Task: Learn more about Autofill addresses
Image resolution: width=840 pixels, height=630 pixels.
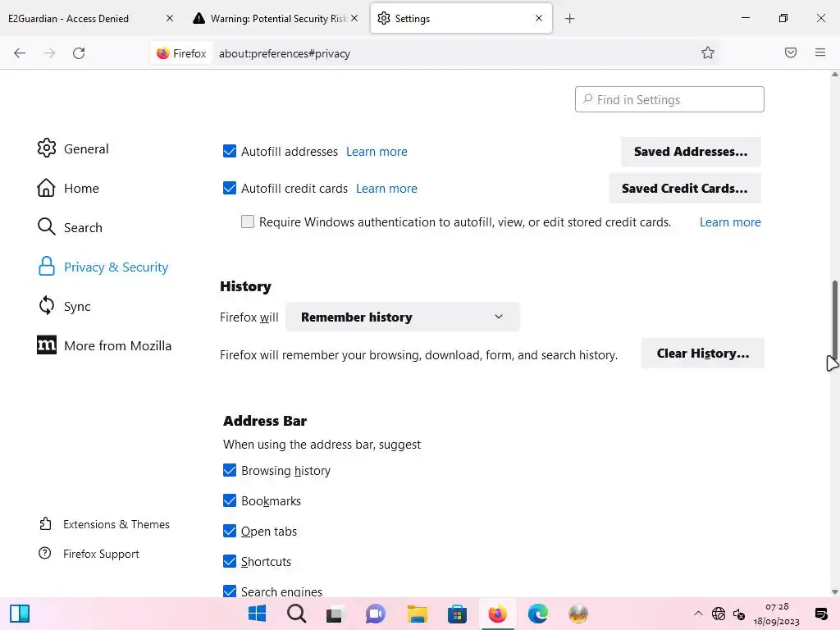Action: [x=377, y=152]
